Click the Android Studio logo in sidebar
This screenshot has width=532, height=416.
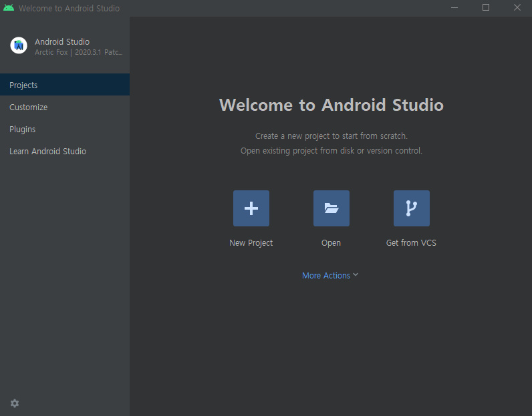click(19, 45)
